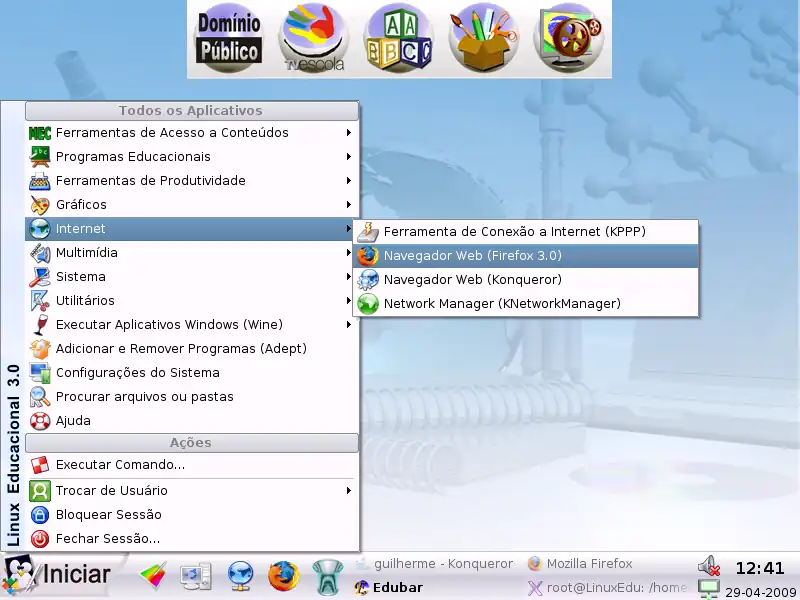Open the Domínio Público launcher icon
Image resolution: width=800 pixels, height=600 pixels.
click(228, 39)
